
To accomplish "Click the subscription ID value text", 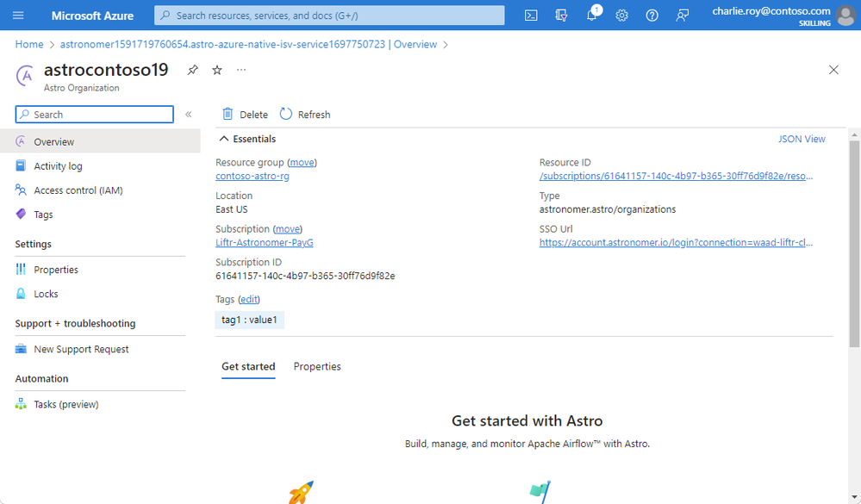I will coord(305,276).
